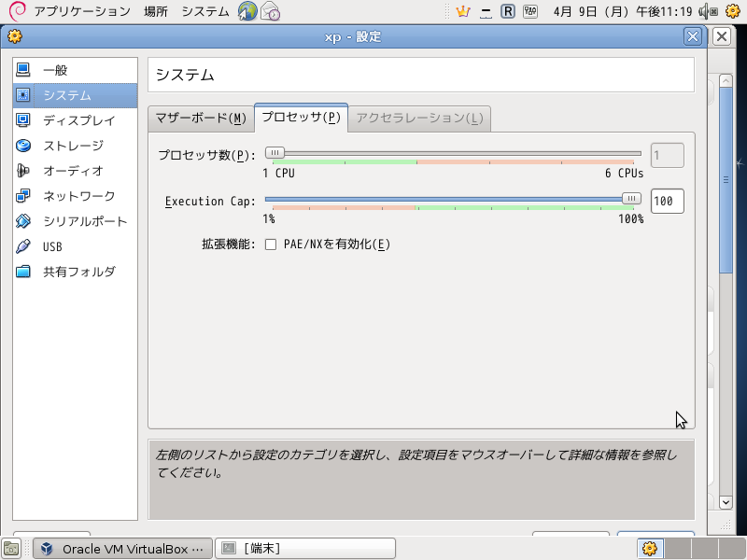Switch to the マザーボード(M) tab
Image resolution: width=747 pixels, height=560 pixels.
pyautogui.click(x=201, y=119)
